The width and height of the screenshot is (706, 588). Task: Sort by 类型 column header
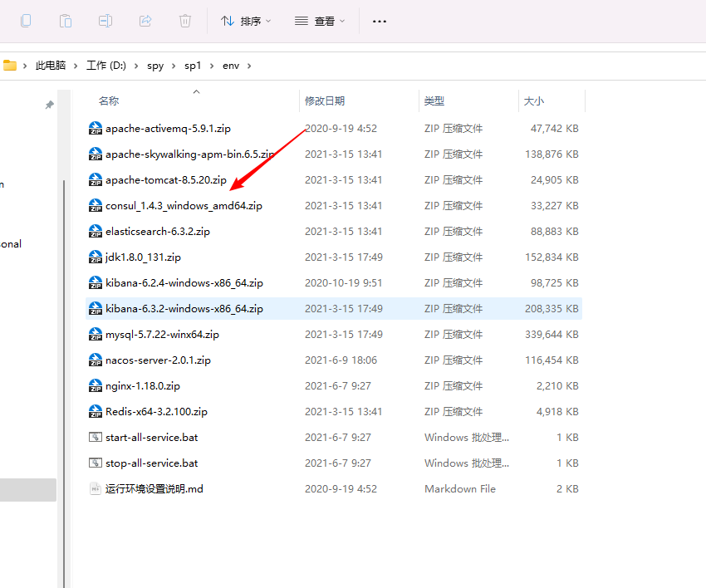pos(434,100)
